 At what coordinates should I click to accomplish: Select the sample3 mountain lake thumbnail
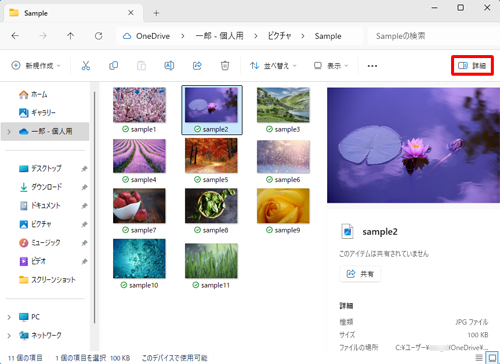point(283,105)
